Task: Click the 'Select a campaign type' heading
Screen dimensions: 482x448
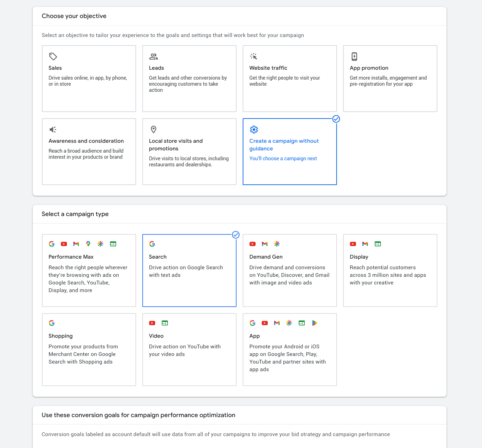Action: (75, 214)
